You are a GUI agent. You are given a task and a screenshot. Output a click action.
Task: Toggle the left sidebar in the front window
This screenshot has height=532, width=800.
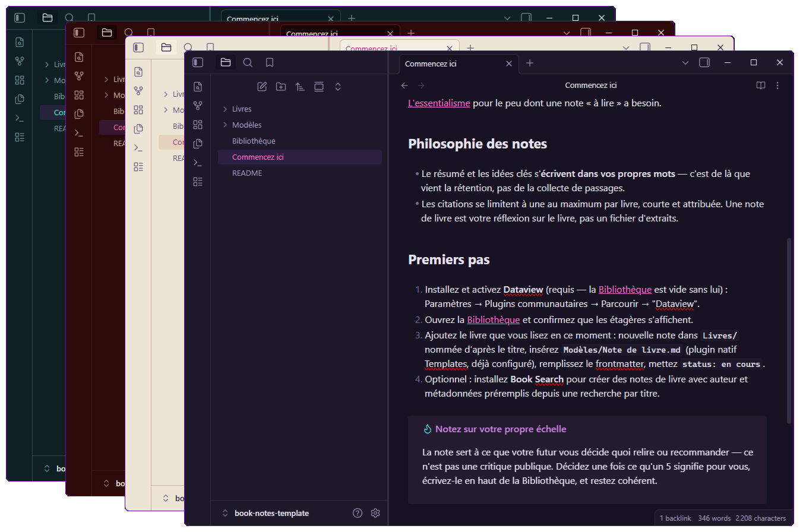(198, 62)
